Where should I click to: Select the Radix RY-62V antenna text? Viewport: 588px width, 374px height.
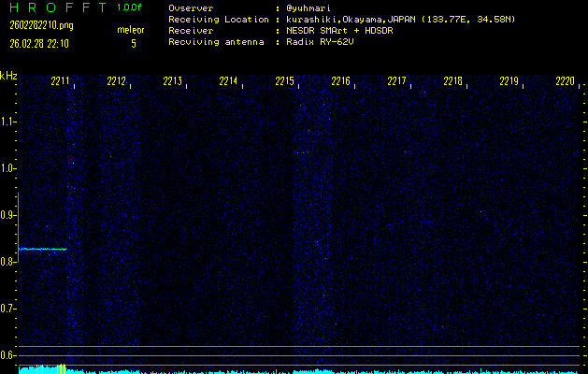pos(320,42)
